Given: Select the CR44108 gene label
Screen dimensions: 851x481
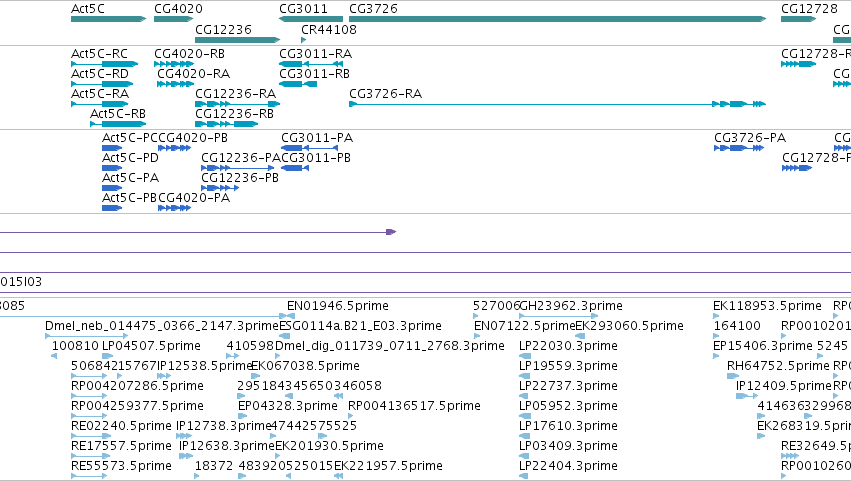Looking at the screenshot, I should click(329, 29).
